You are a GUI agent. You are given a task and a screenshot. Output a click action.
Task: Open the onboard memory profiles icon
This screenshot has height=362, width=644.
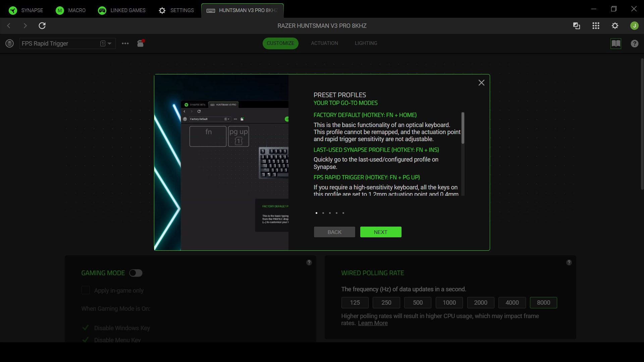(x=141, y=44)
